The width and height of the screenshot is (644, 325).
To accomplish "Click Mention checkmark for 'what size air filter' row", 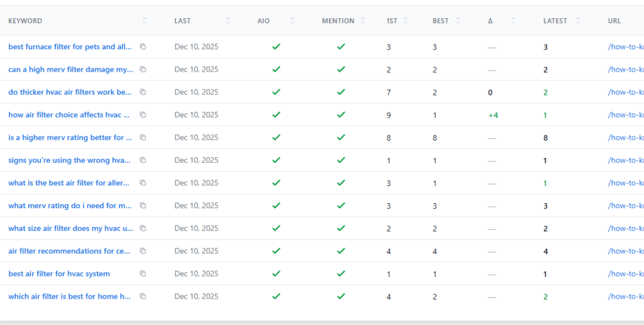I will click(341, 228).
